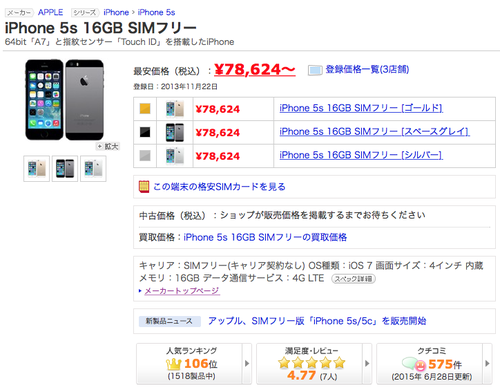
Task: Open the APPLE maker breadcrumb
Action: (x=50, y=12)
